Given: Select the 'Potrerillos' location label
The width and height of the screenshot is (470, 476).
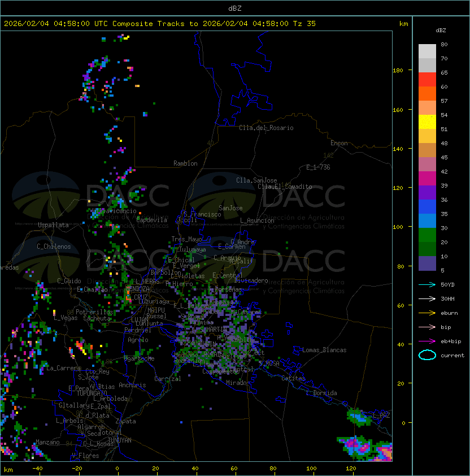Looking at the screenshot, I should point(94,311).
